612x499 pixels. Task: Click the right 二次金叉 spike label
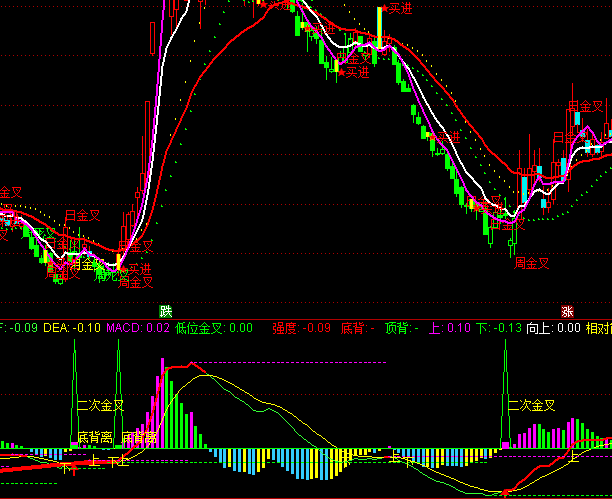pyautogui.click(x=532, y=406)
